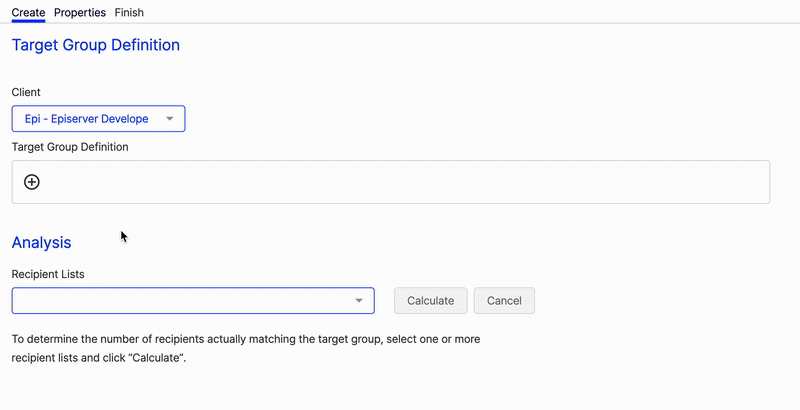This screenshot has height=410, width=800.
Task: Click the Client field label
Action: pos(26,92)
